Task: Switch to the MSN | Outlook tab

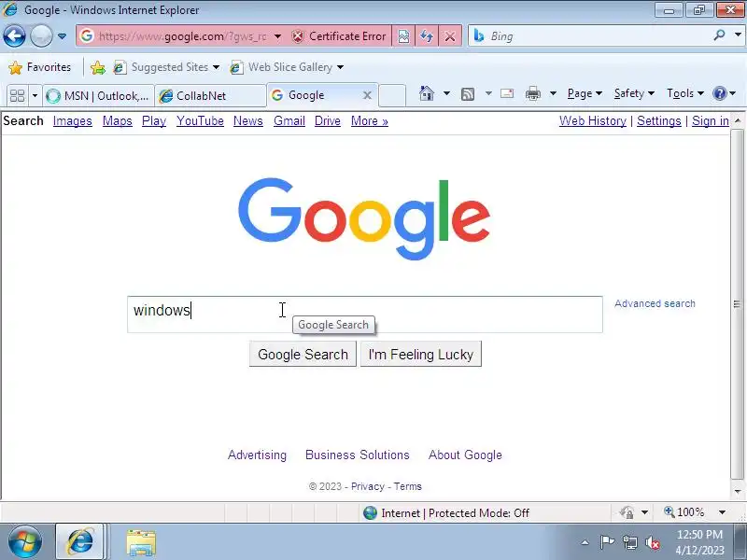Action: [98, 96]
